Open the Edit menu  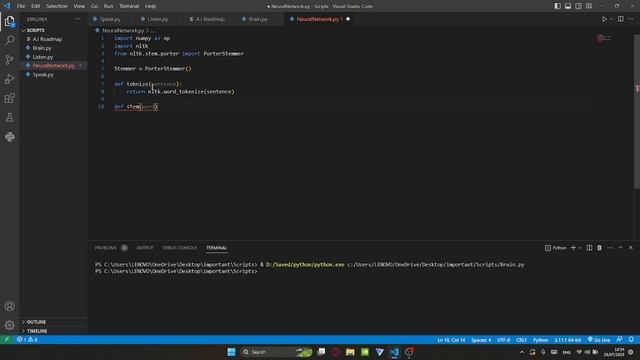point(36,6)
